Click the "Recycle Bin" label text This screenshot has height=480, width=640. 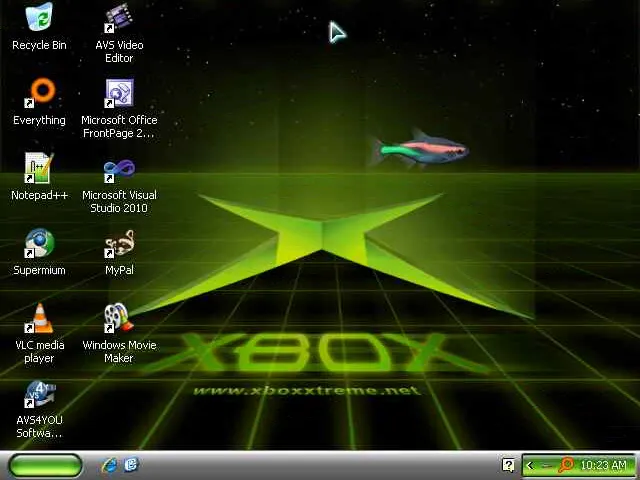(x=39, y=45)
